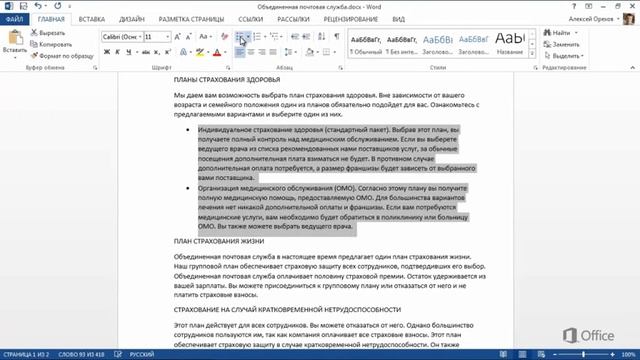Apply the Обычный (Normal) style
The height and width of the screenshot is (360, 640).
click(x=366, y=44)
